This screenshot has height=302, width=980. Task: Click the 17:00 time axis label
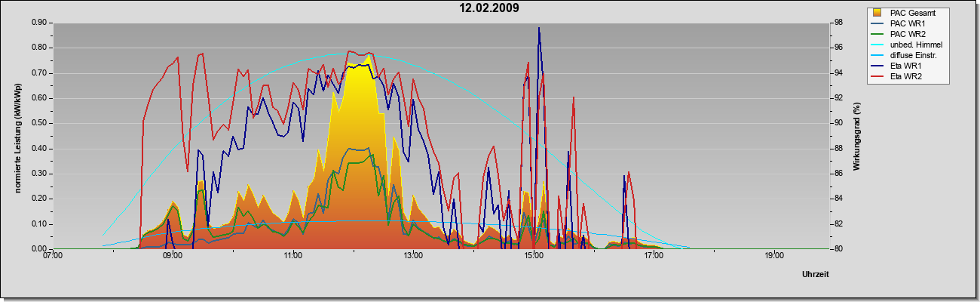[654, 256]
